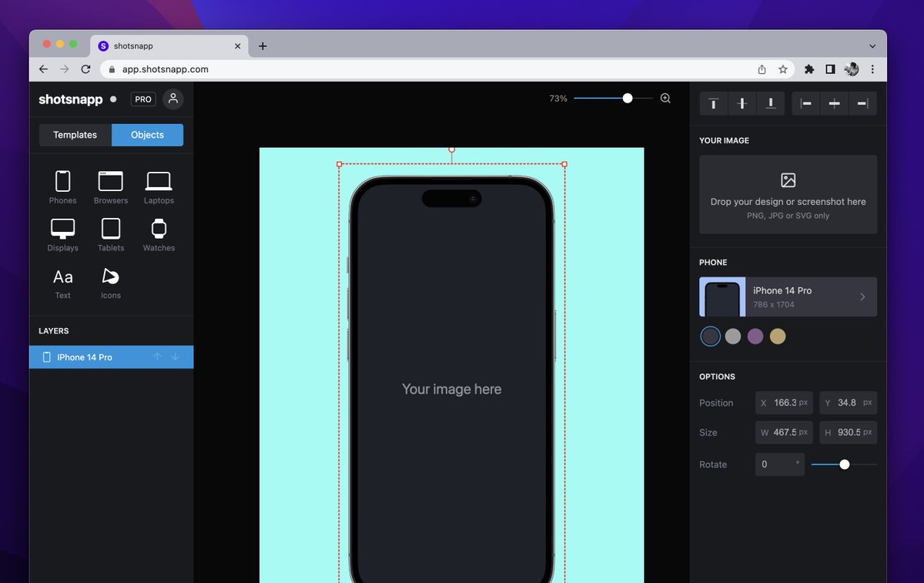
Task: Open the Chrome profile avatar
Action: [852, 69]
